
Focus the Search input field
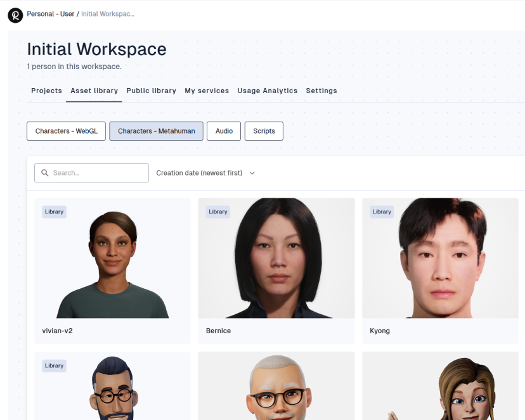point(91,173)
